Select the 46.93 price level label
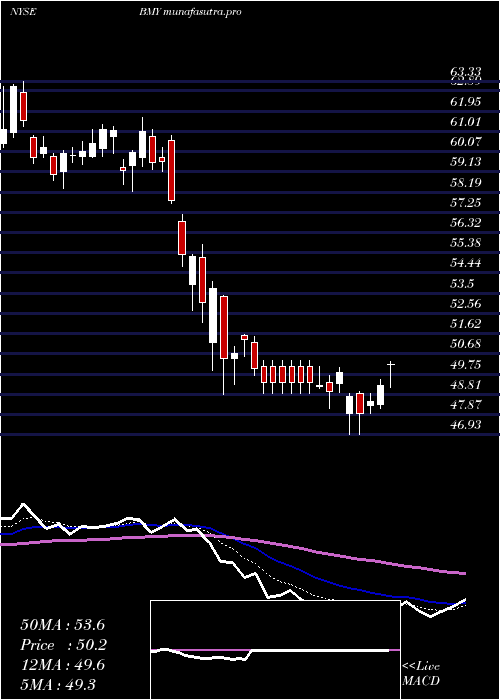The width and height of the screenshot is (500, 700). click(x=466, y=424)
